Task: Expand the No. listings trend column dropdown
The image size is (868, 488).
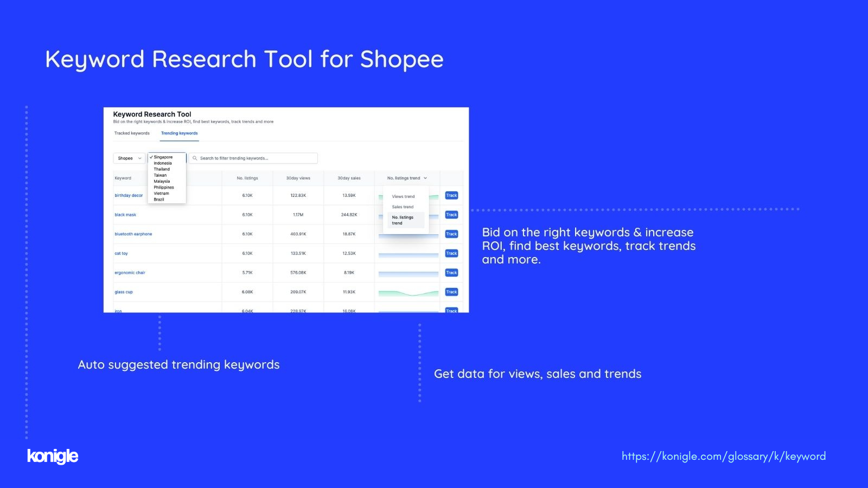Action: tap(407, 178)
